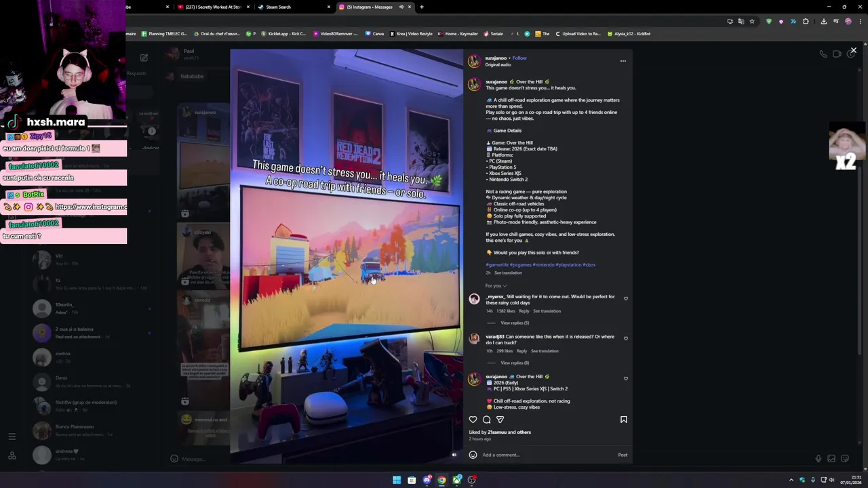868x488 pixels.
Task: View replies (5) under _myersx_ comment
Action: tap(515, 323)
